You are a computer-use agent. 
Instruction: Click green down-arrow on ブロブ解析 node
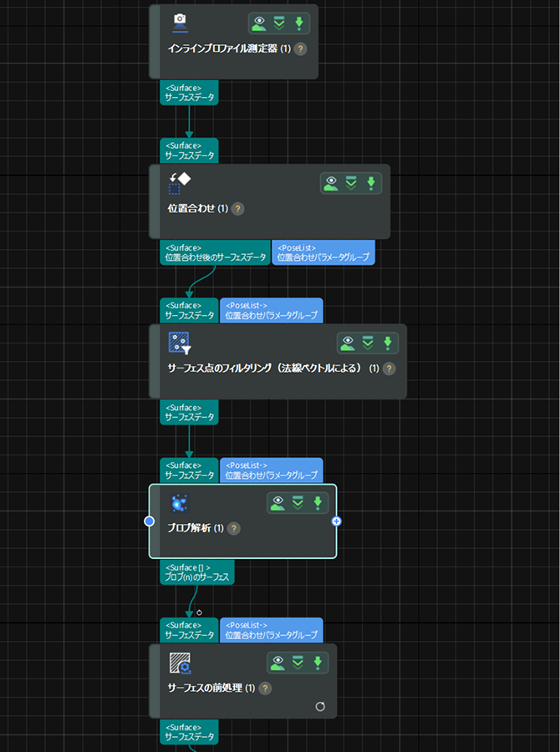[318, 503]
